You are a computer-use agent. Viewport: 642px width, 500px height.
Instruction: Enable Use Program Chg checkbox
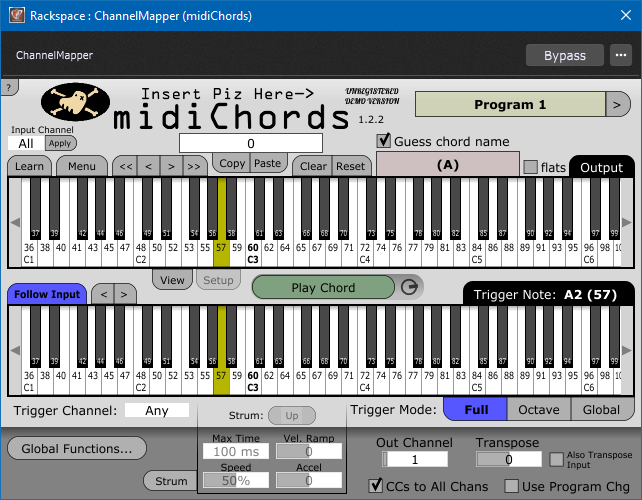pos(511,486)
